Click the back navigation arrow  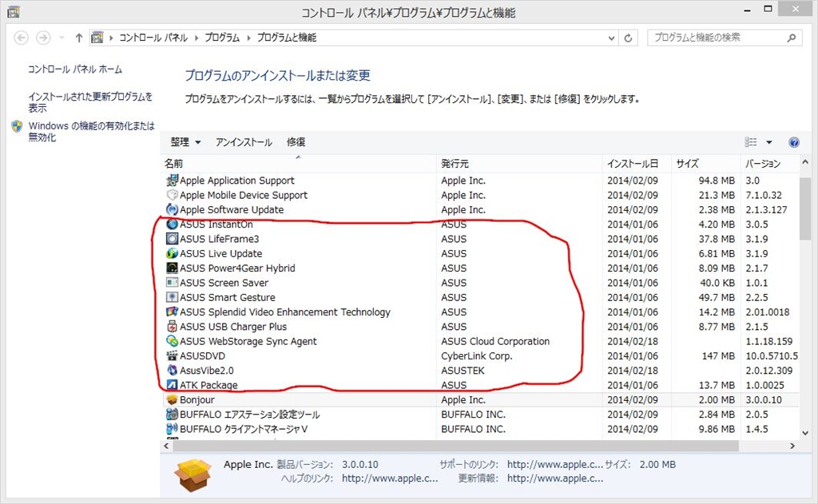[x=21, y=38]
